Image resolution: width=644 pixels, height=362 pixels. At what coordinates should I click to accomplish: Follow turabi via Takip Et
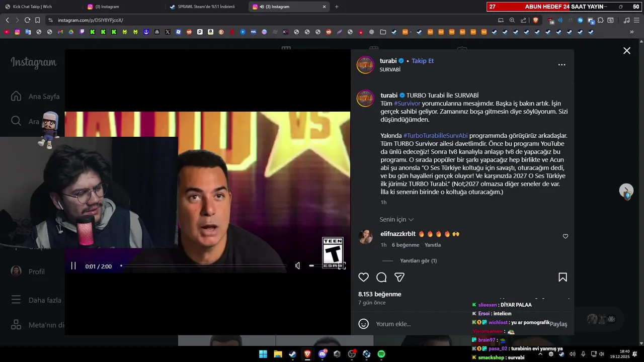click(x=423, y=61)
